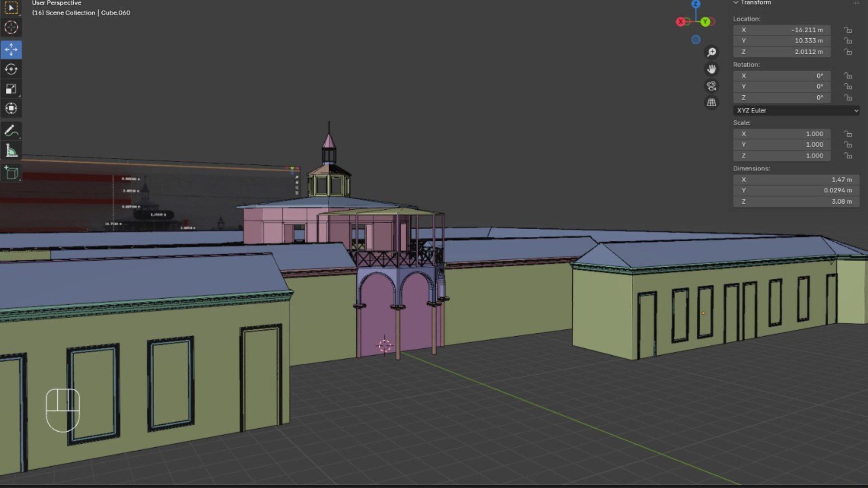The height and width of the screenshot is (488, 868).
Task: Activate the Move tool
Action: point(11,49)
